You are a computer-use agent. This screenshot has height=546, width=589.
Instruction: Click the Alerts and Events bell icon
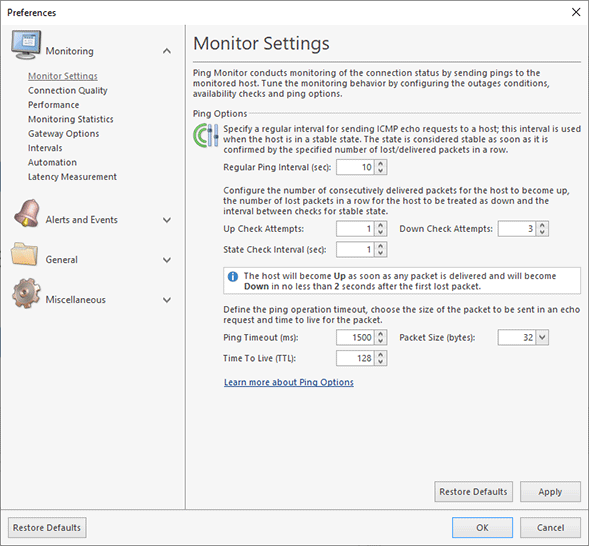27,213
